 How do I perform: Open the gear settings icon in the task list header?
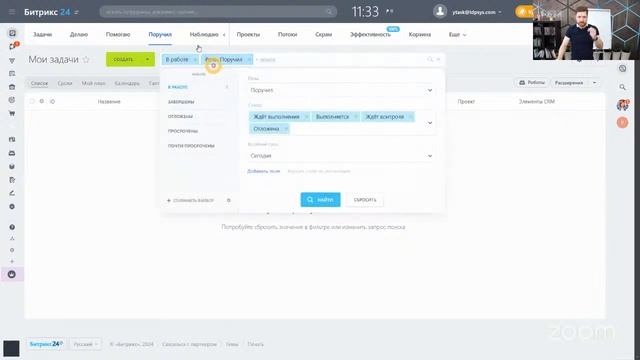pyautogui.click(x=42, y=101)
